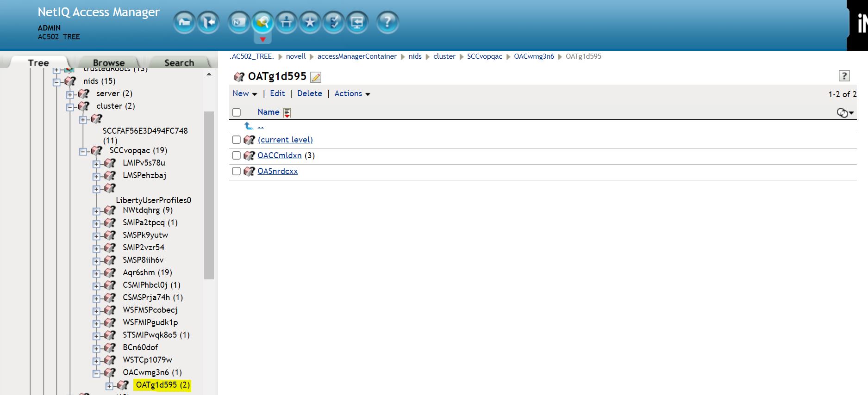Click the Delete link
This screenshot has width=868, height=395.
pos(310,93)
